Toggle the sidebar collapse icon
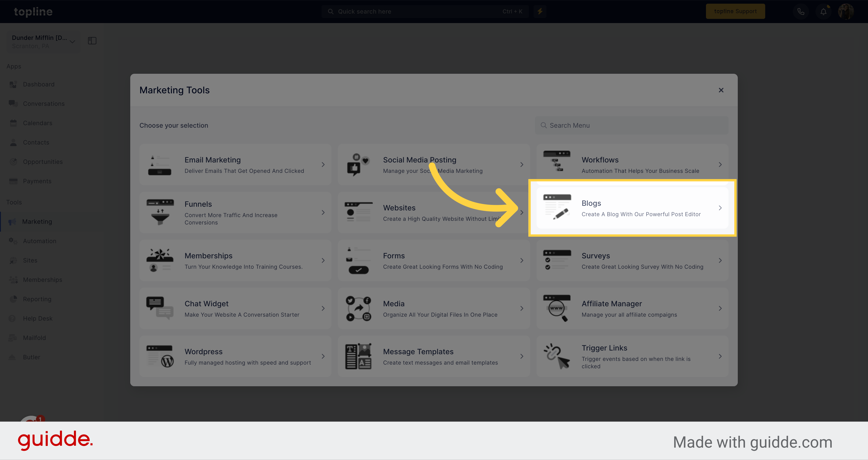Image resolution: width=868 pixels, height=460 pixels. coord(92,41)
